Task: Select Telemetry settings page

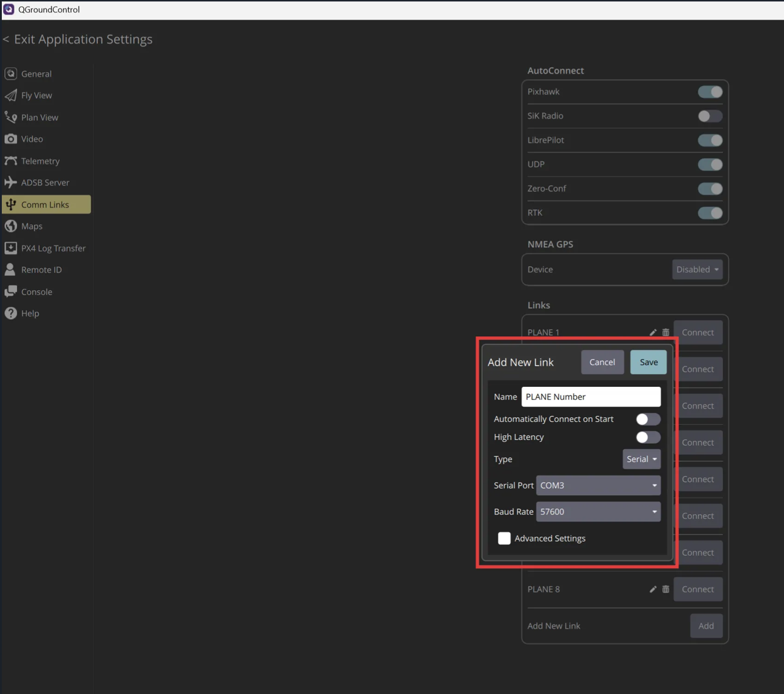Action: (47, 161)
